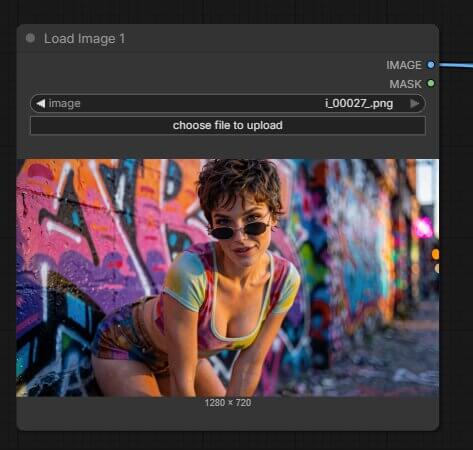Click the blue IMAGE output socket
Viewport: 473px width, 450px height.
(x=431, y=65)
